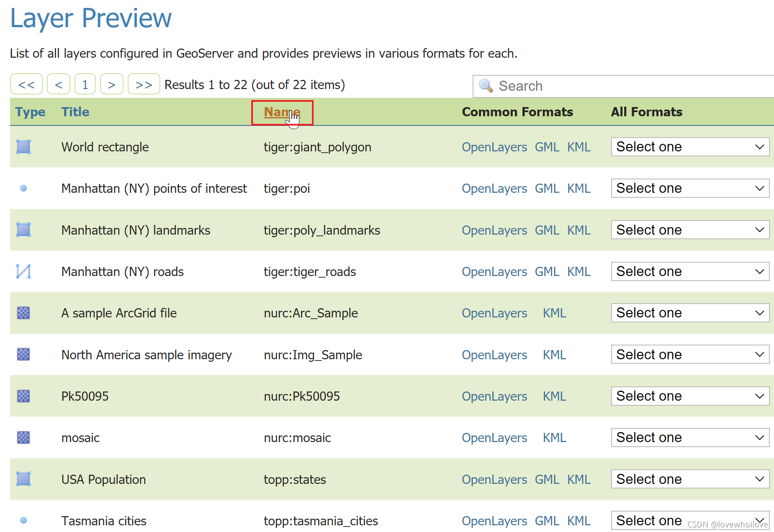Go to last page with >> button

tap(144, 84)
